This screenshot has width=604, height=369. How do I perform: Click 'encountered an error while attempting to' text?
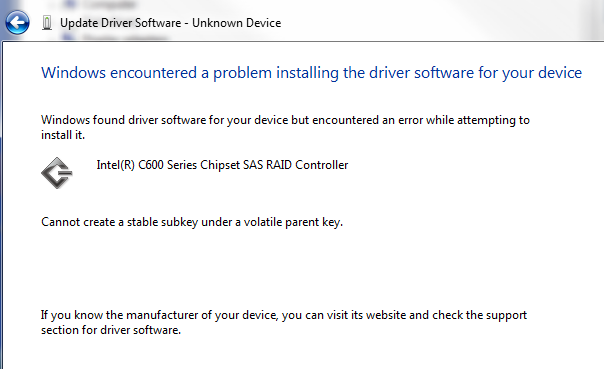click(421, 120)
